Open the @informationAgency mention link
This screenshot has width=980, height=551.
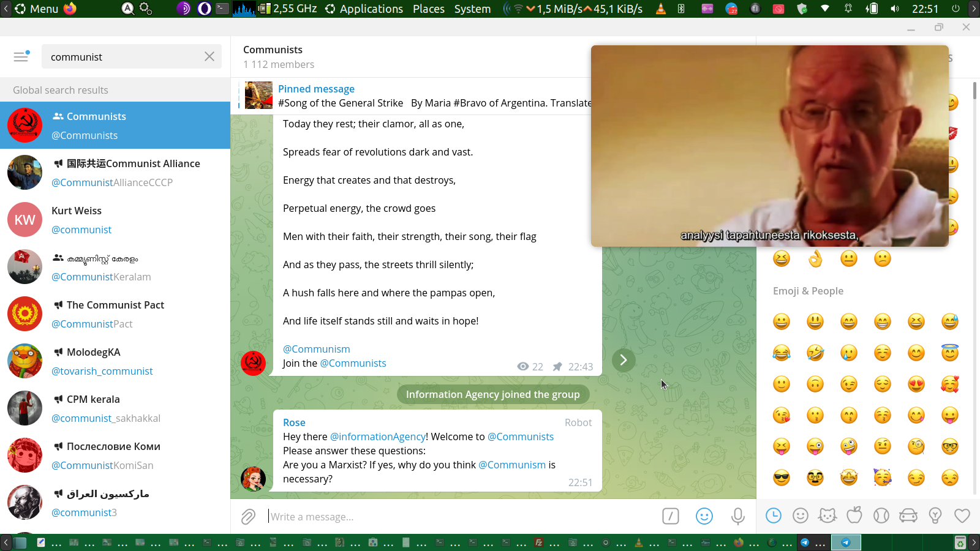378,437
